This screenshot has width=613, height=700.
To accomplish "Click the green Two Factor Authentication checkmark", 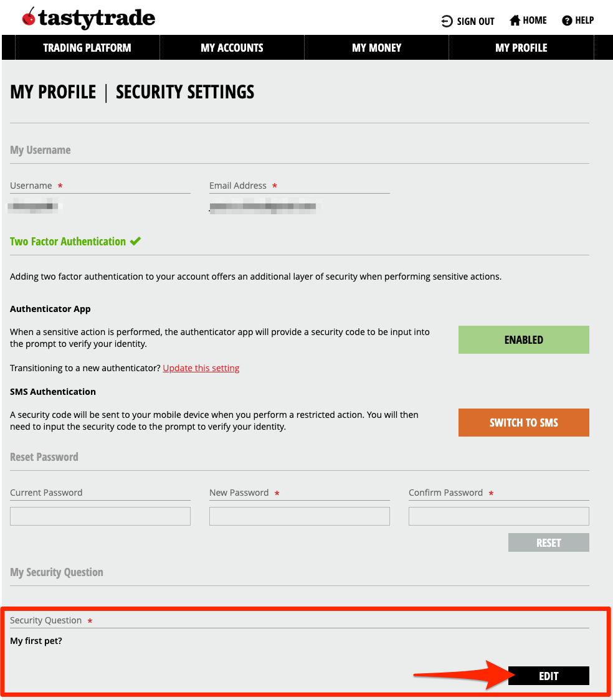I will point(135,241).
